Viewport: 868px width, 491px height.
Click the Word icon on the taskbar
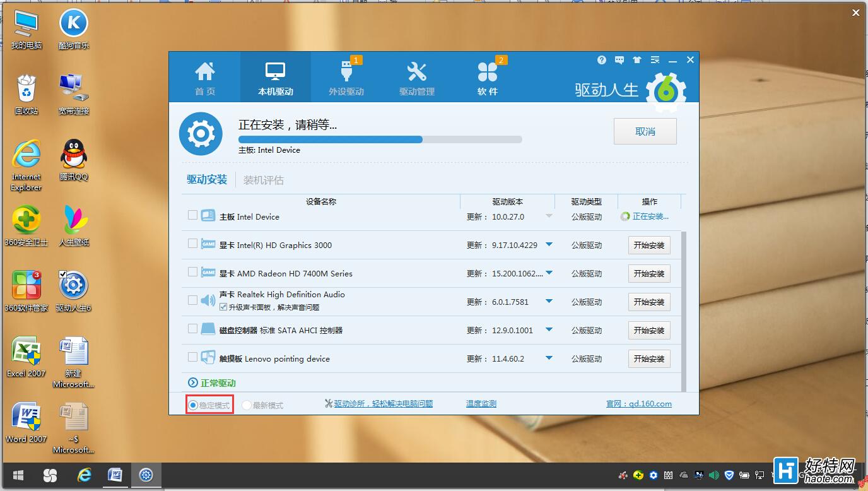[x=115, y=475]
